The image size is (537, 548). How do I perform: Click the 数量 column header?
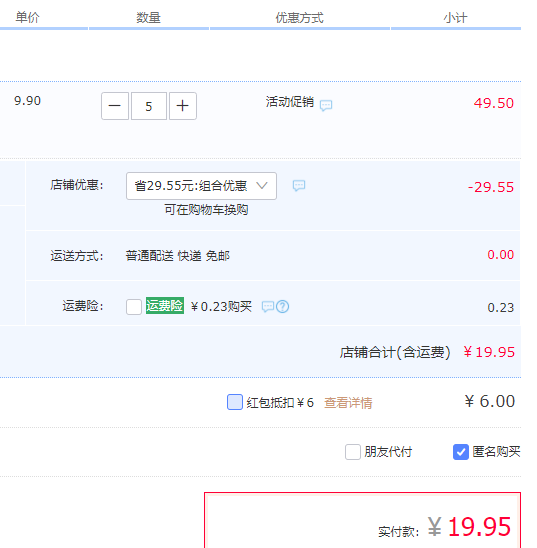pyautogui.click(x=148, y=17)
